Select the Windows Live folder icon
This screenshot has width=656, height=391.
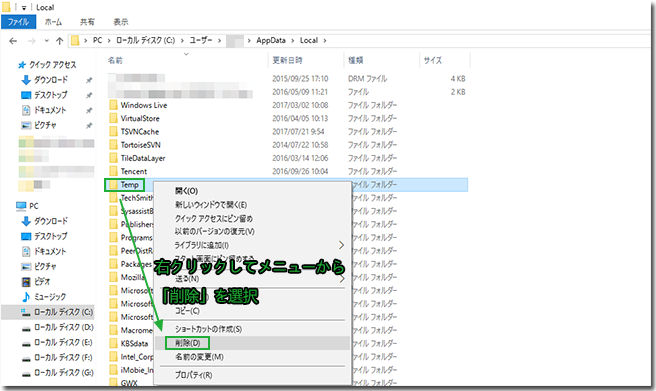coord(113,105)
